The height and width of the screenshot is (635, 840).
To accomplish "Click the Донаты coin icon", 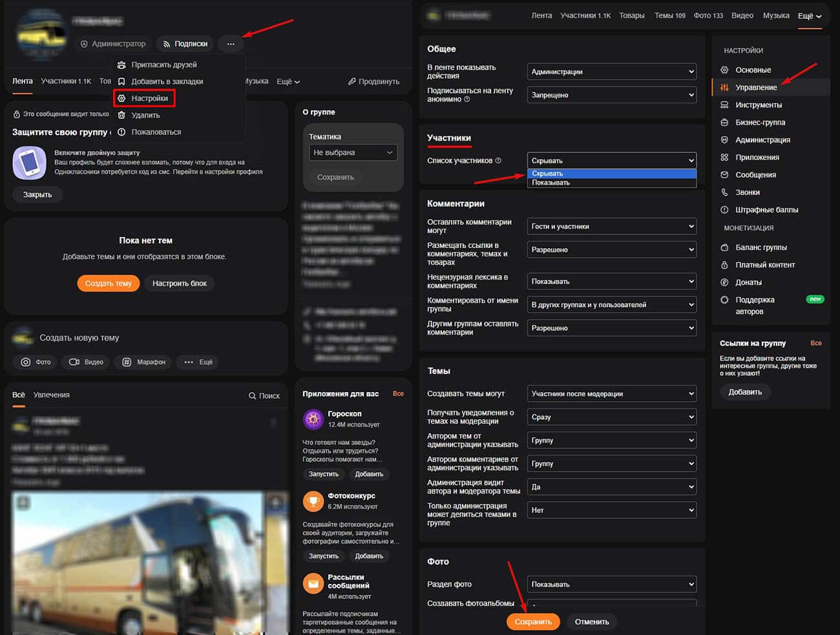I will tap(724, 282).
